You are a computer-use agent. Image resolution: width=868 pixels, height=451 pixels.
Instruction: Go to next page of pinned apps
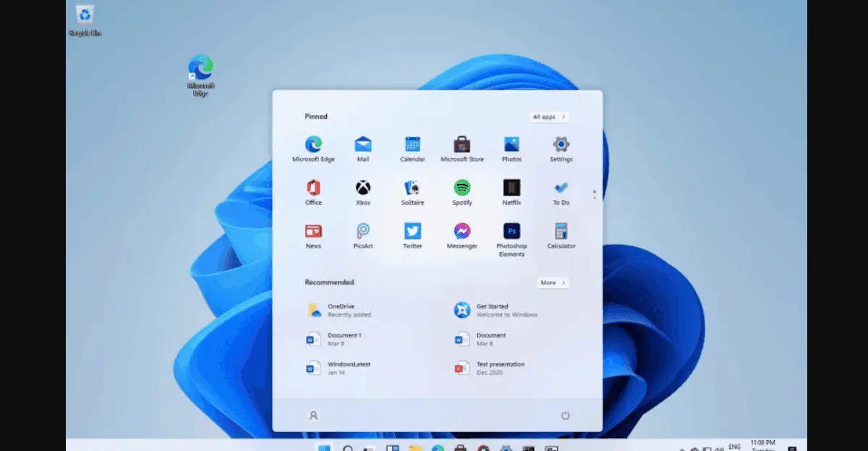595,198
